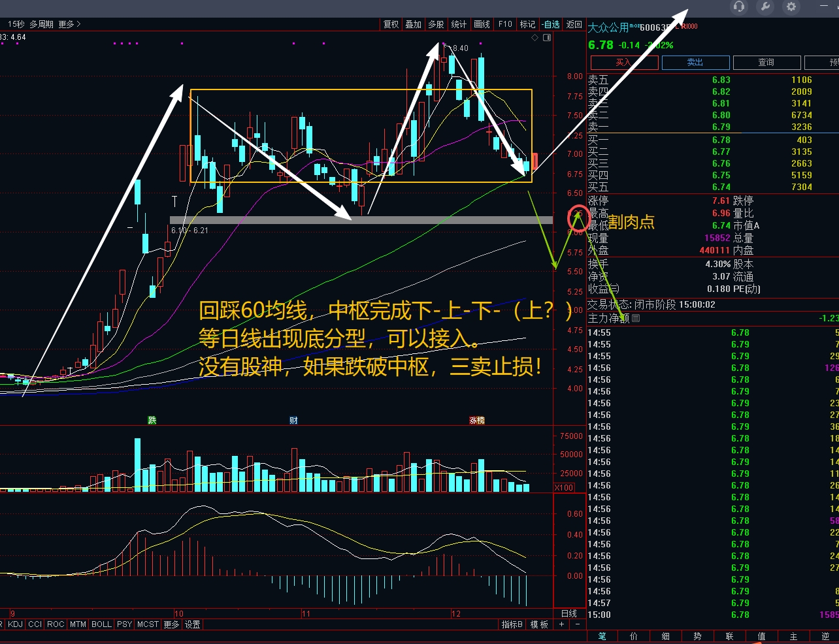Open indicator 设置 settings
Image resolution: width=839 pixels, height=644 pixels.
192,624
